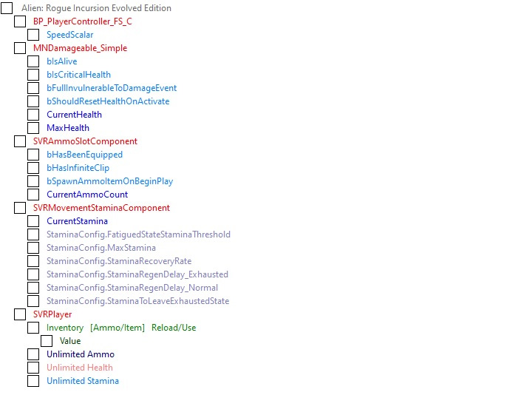Check the SpeedScalar entry box
This screenshot has height=395, width=532.
point(33,35)
